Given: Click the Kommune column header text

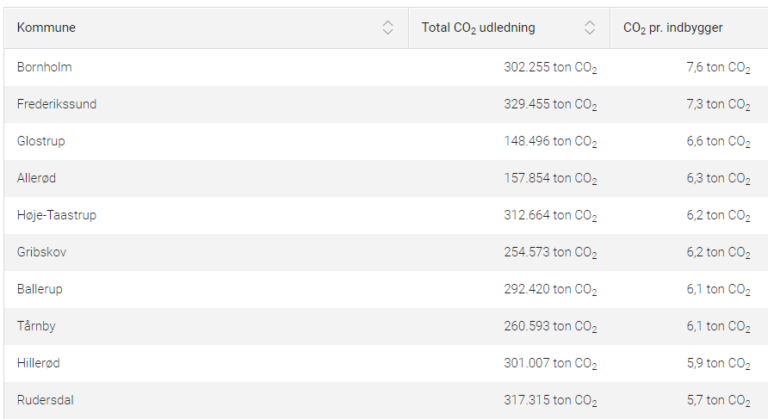Looking at the screenshot, I should click(x=47, y=28).
